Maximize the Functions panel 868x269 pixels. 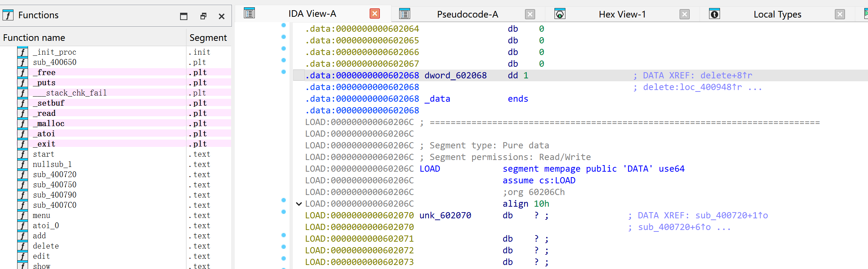pos(184,16)
